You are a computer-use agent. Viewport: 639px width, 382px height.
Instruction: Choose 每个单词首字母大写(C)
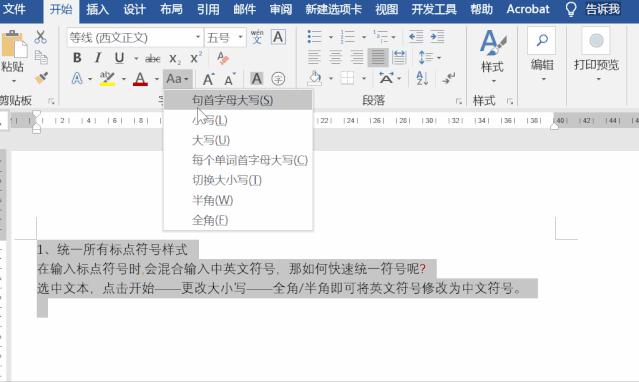point(238,160)
